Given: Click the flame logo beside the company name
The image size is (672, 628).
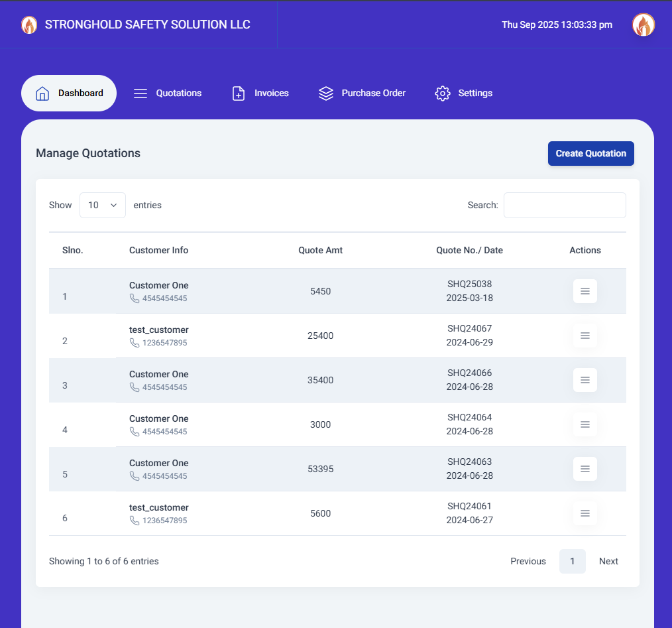Looking at the screenshot, I should (29, 25).
